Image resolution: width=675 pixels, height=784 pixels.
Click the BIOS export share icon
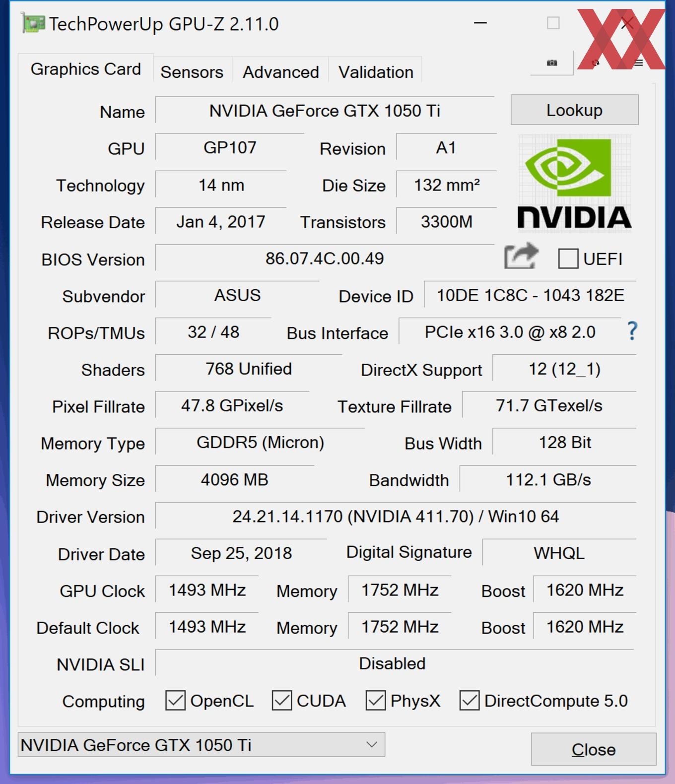click(521, 256)
